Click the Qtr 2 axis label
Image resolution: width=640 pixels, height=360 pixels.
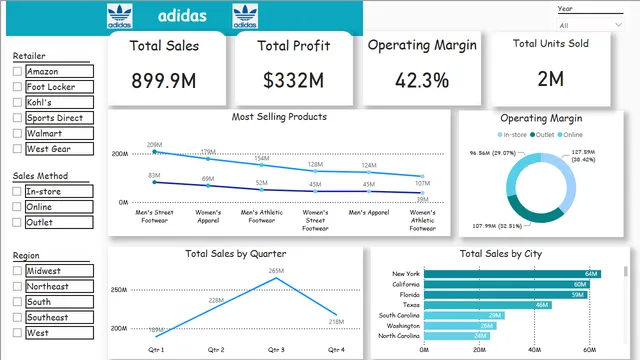coord(216,350)
